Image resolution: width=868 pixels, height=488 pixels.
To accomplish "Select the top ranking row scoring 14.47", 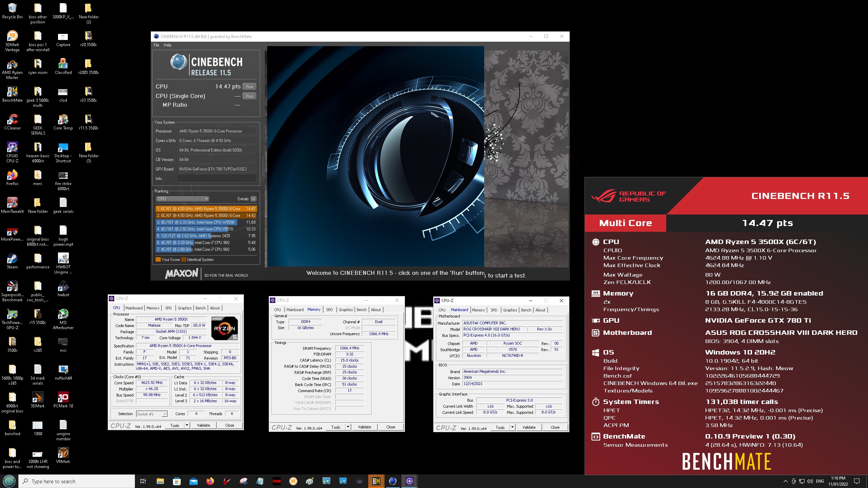I will tap(206, 209).
